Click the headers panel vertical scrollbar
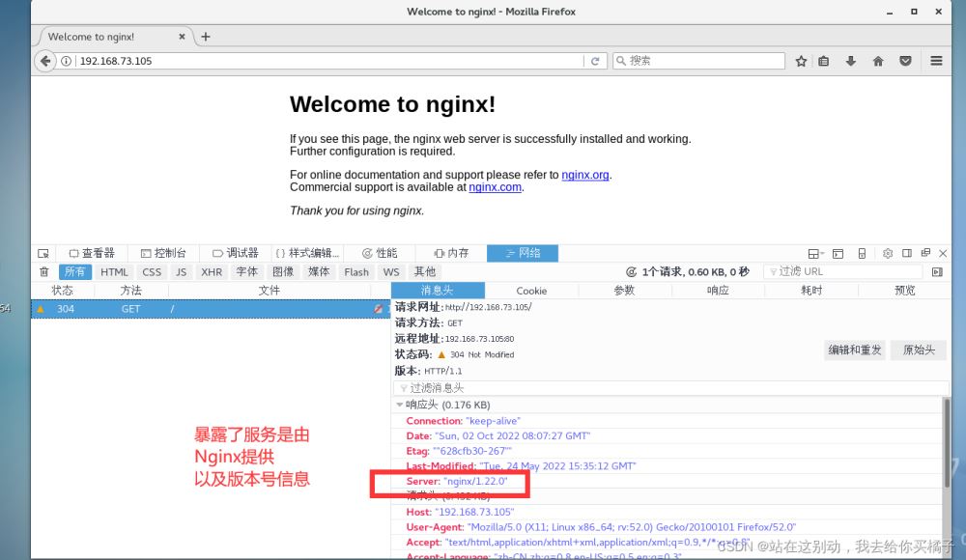Viewport: 966px width, 560px height. [947, 443]
